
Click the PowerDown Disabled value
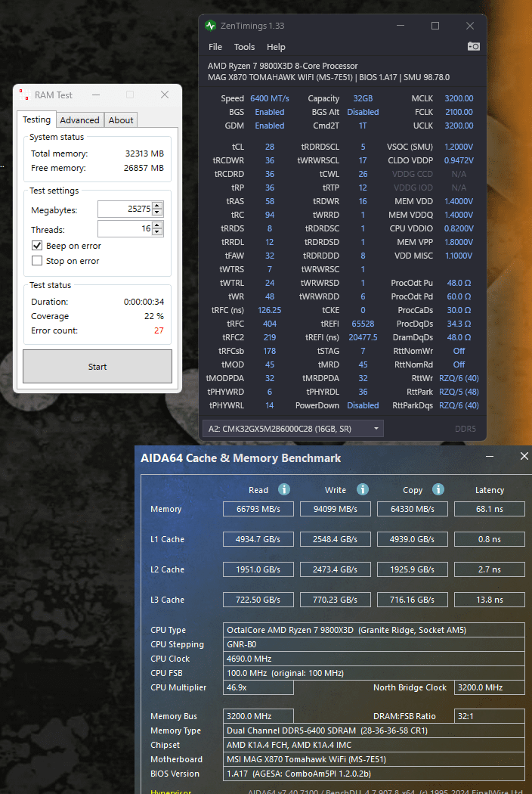point(363,405)
